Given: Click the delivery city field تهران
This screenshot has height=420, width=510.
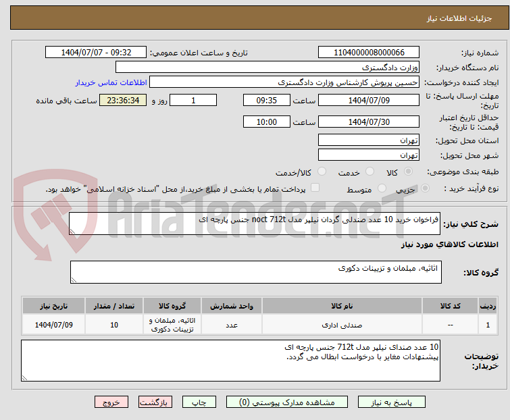Looking at the screenshot, I should pyautogui.click(x=369, y=155).
